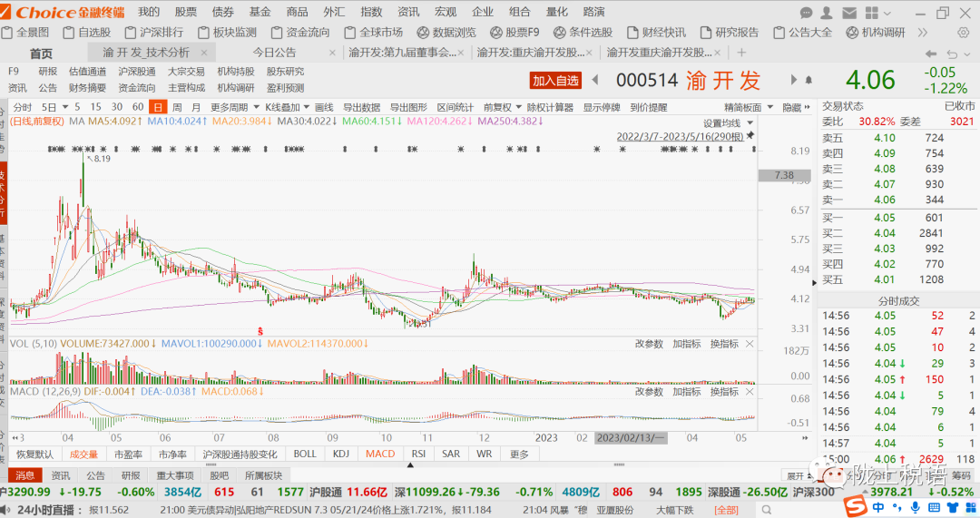Image resolution: width=980 pixels, height=518 pixels.
Task: Open the user account icon
Action: point(827,13)
